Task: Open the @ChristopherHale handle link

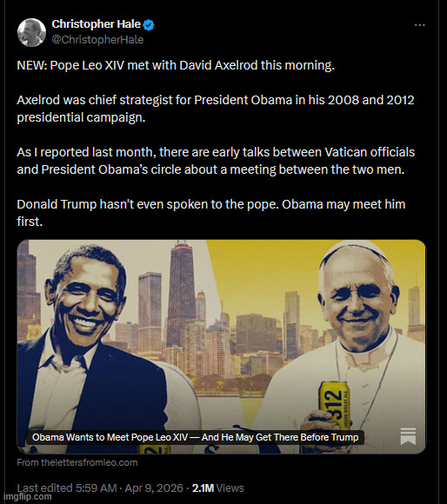Action: 97,39
